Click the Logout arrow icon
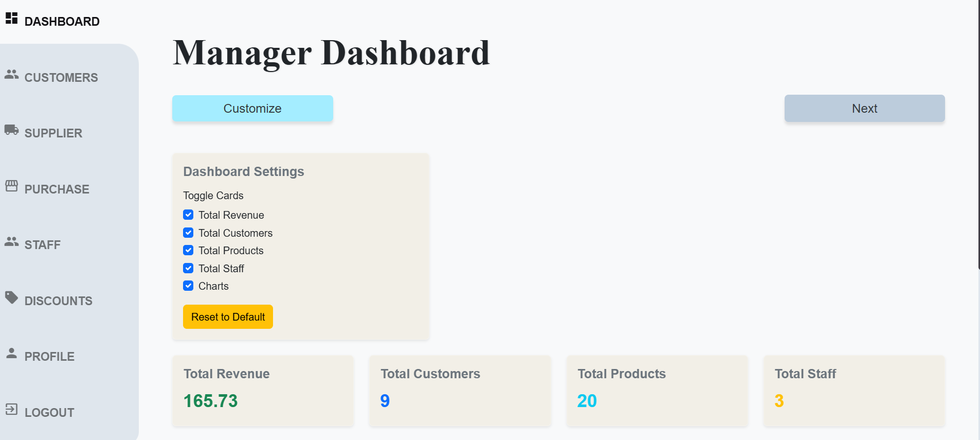 pyautogui.click(x=11, y=409)
